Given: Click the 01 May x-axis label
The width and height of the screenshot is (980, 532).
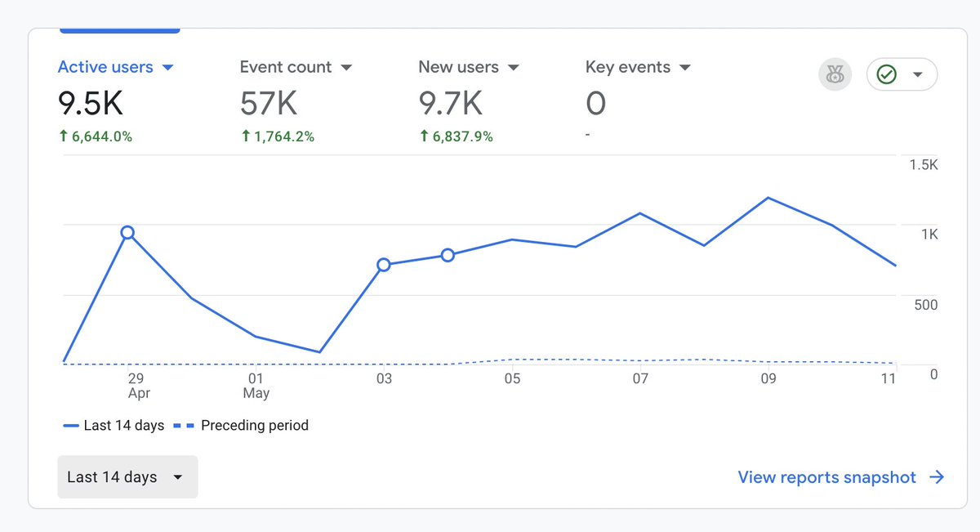Looking at the screenshot, I should 256,386.
